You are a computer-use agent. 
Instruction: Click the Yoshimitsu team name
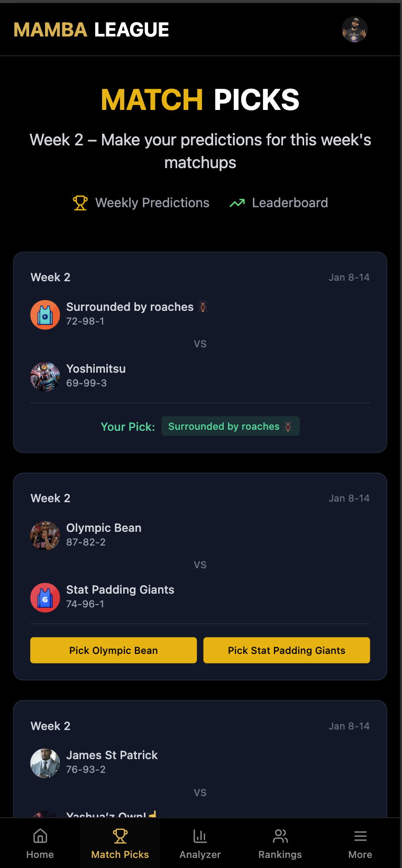click(96, 368)
